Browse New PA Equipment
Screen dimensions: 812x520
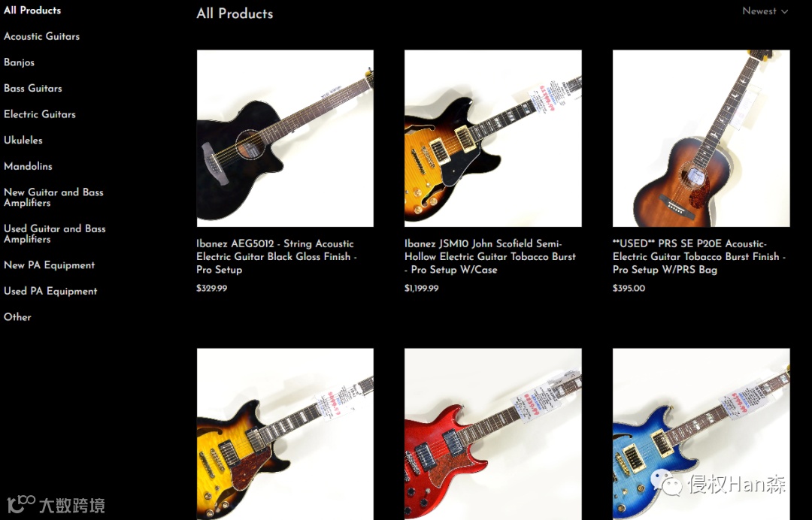(49, 265)
